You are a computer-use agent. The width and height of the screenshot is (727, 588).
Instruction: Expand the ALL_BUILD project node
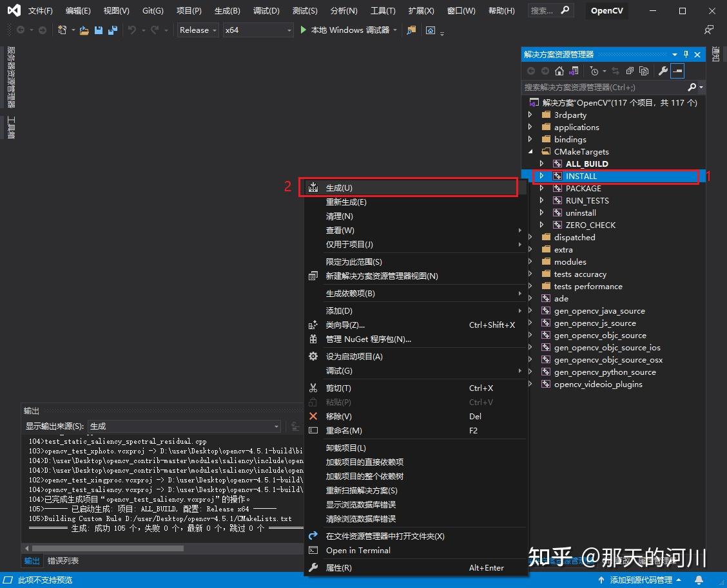pyautogui.click(x=541, y=164)
